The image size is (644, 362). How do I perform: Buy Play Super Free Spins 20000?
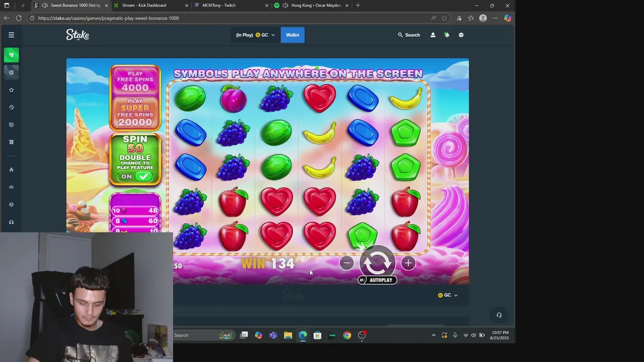coord(135,112)
